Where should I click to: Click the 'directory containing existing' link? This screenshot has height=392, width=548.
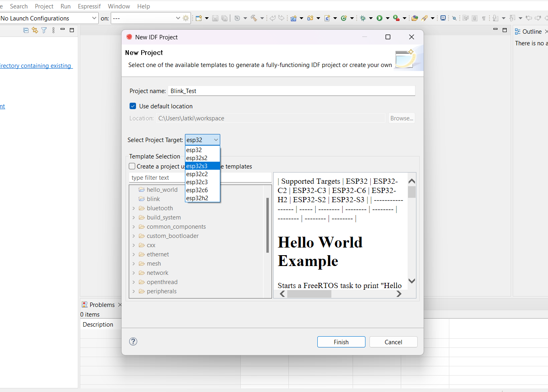(36, 66)
